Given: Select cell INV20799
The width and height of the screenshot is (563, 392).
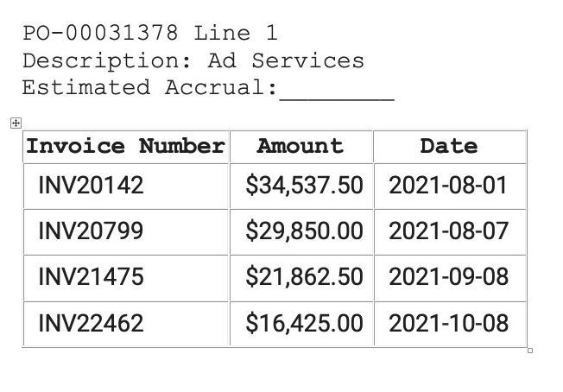Looking at the screenshot, I should [x=126, y=231].
